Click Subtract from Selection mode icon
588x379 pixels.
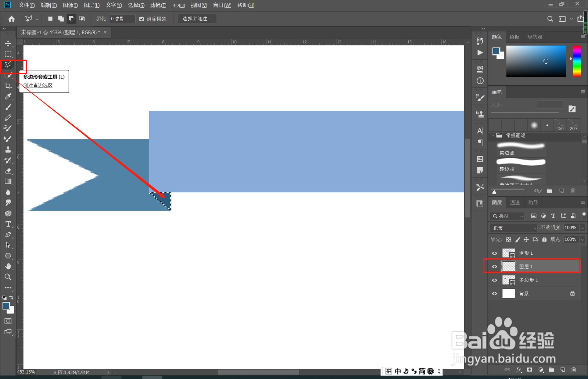coord(72,19)
